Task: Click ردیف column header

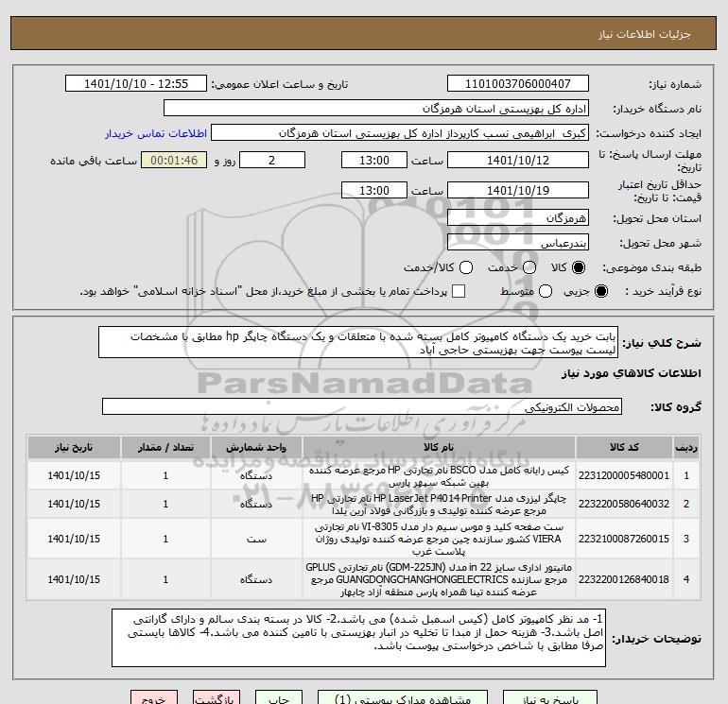Action: pos(686,447)
